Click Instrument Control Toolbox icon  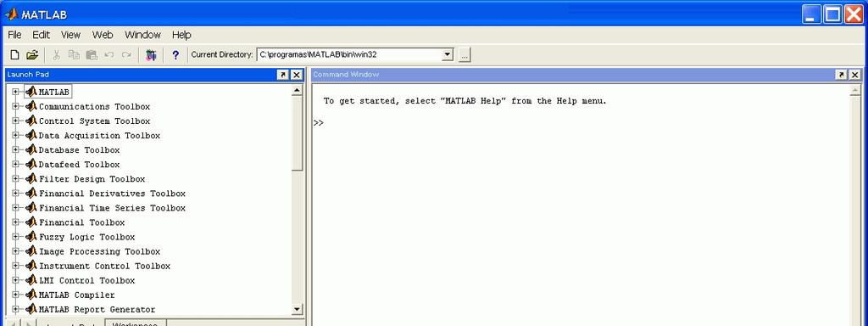31,266
